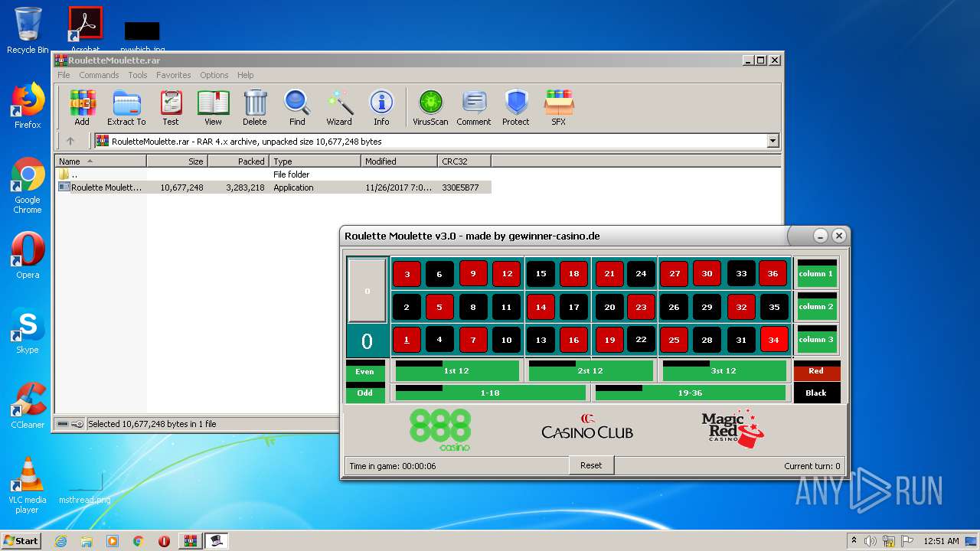The image size is (980, 551).
Task: Click the volume icon in system tray
Action: pyautogui.click(x=870, y=541)
